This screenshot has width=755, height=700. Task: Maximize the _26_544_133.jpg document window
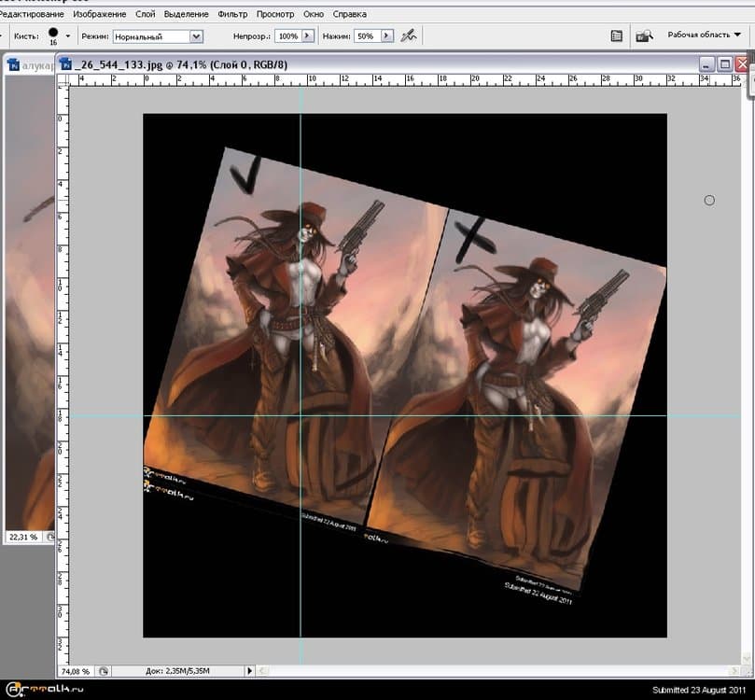coord(724,64)
